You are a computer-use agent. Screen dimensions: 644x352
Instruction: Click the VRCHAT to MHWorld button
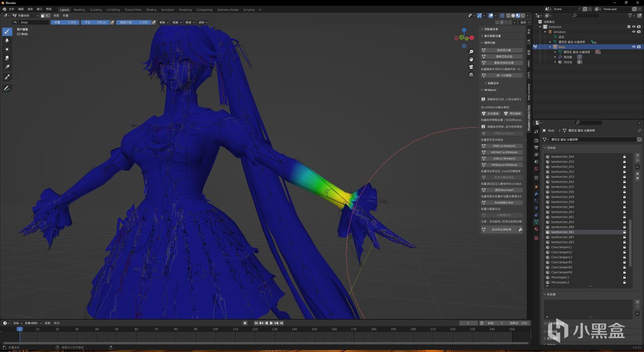coord(504,152)
